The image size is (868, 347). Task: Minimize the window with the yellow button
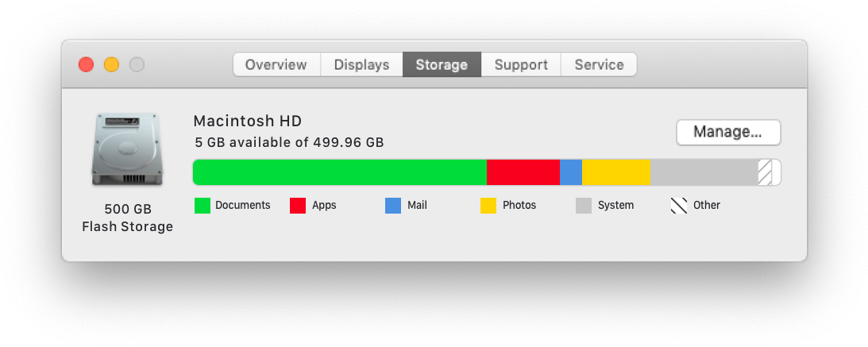[x=111, y=65]
